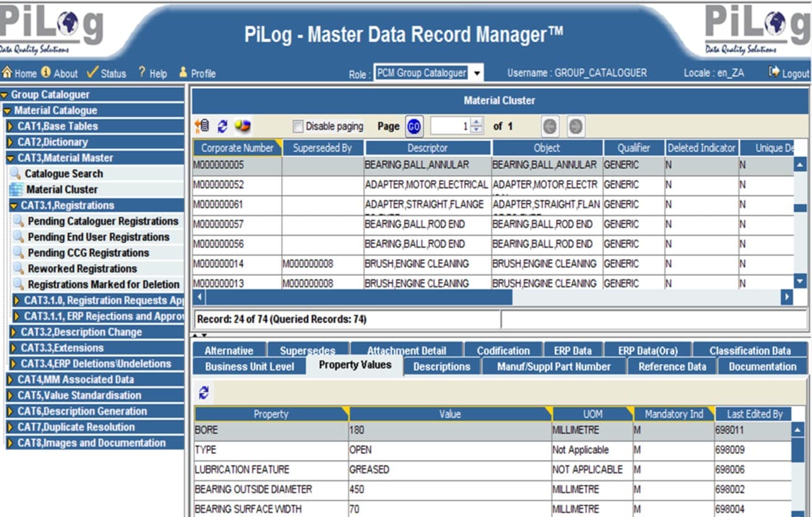812x517 pixels.
Task: Click the property grid scroll up arrow
Action: tap(798, 429)
